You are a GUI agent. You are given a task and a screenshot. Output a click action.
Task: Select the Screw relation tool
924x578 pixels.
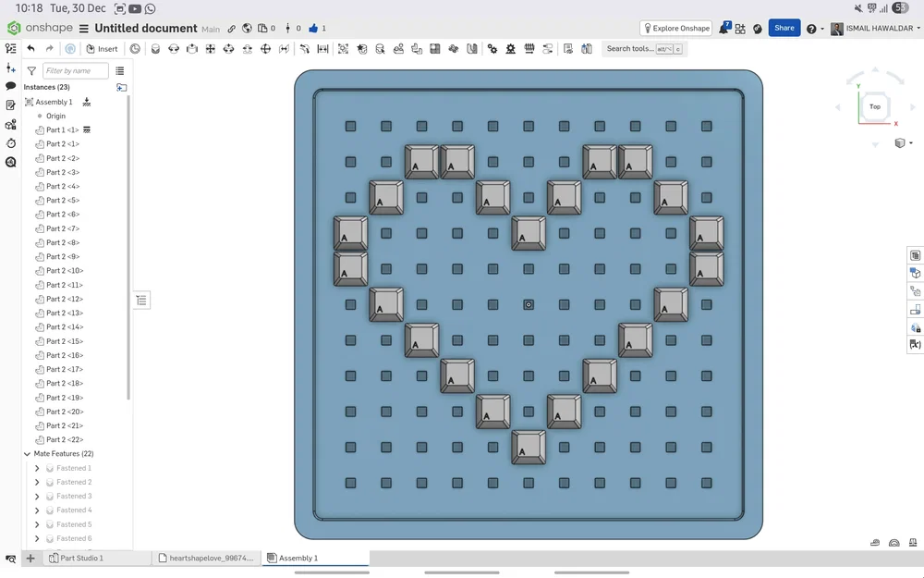[529, 49]
